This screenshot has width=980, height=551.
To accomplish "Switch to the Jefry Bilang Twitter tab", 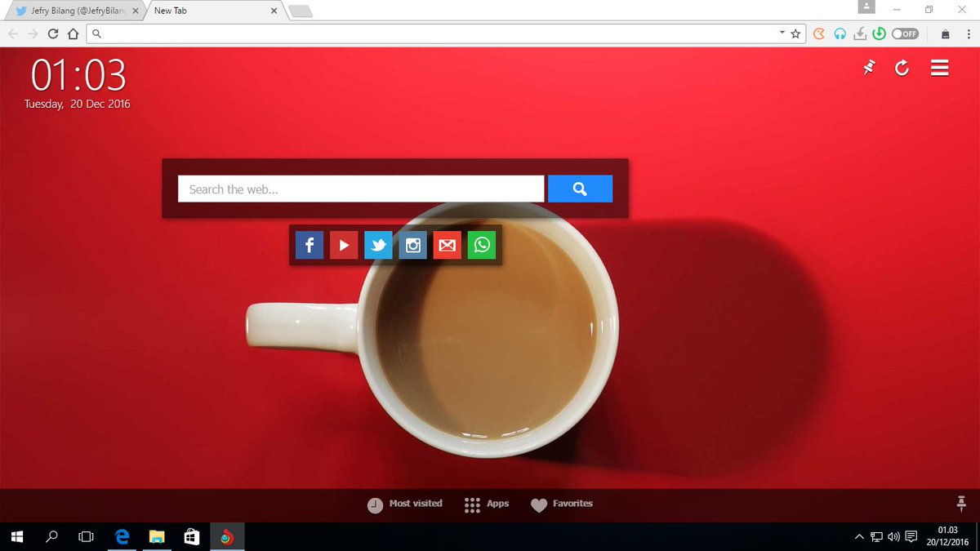I will click(x=77, y=11).
